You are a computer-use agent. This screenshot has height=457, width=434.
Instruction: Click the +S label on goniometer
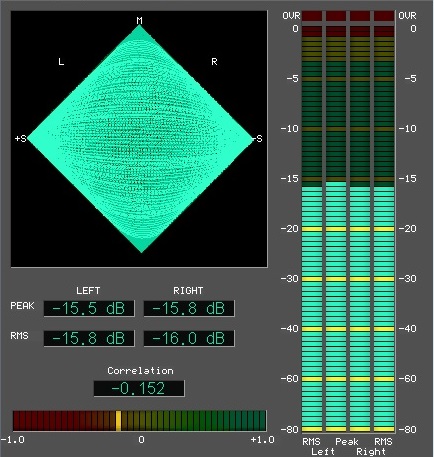click(21, 138)
